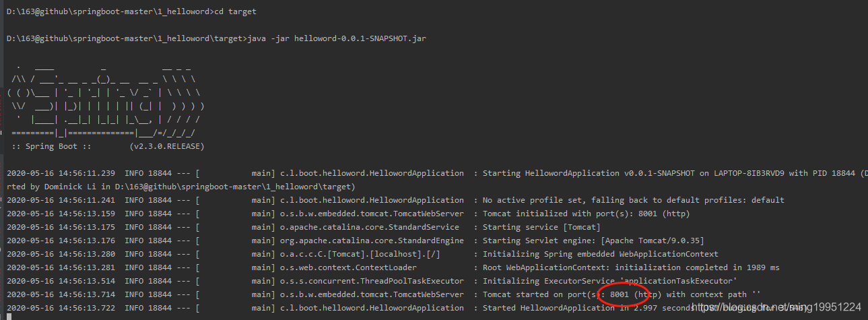Click the red-circled 8001 port number
The image size is (868, 320).
click(x=620, y=294)
